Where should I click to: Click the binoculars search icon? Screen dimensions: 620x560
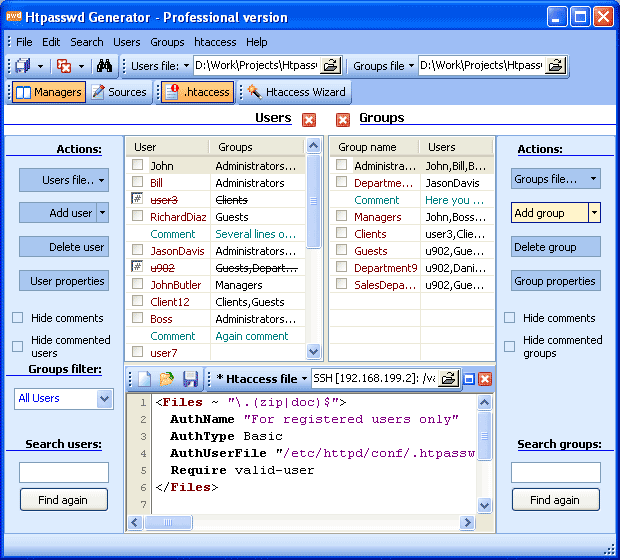[x=104, y=66]
